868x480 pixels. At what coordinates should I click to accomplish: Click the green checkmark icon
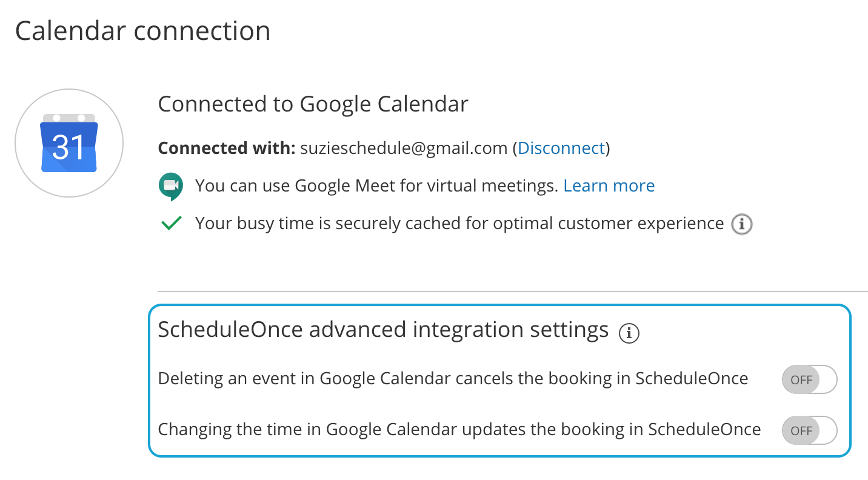click(x=172, y=224)
